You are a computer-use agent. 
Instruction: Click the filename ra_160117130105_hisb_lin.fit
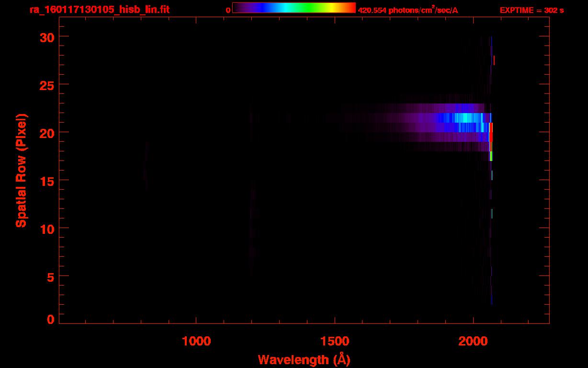coord(99,10)
